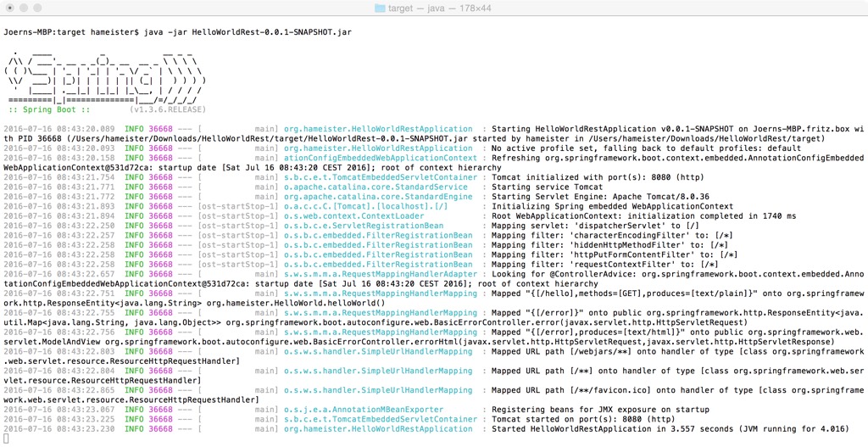Click the terminal cursor block on last line
Image resolution: width=868 pixels, height=447 pixels.
[6, 439]
